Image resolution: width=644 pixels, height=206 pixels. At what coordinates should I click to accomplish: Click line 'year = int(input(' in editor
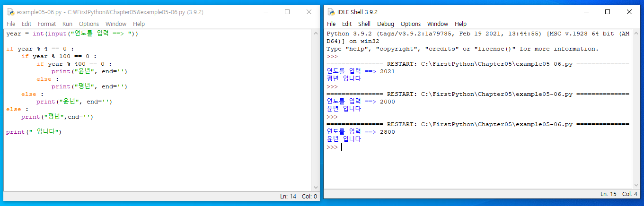[x=72, y=34]
